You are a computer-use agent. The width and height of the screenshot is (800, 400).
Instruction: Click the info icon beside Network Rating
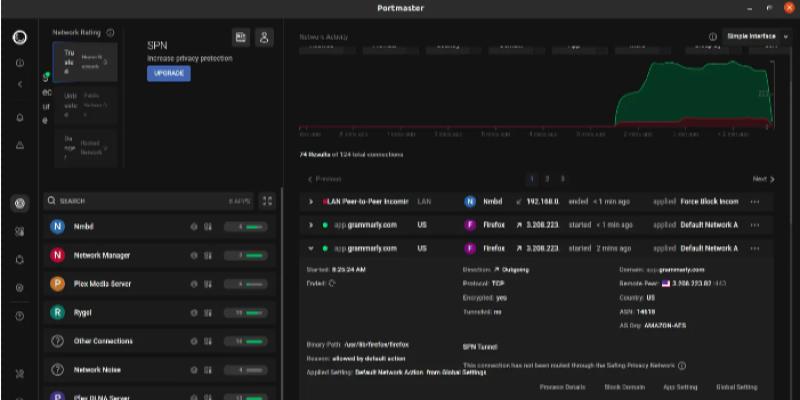[110, 33]
